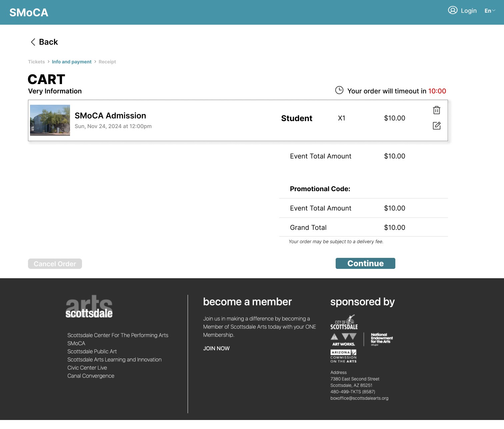Click JOIN NOW membership link
Image resolution: width=504 pixels, height=429 pixels.
(x=216, y=348)
